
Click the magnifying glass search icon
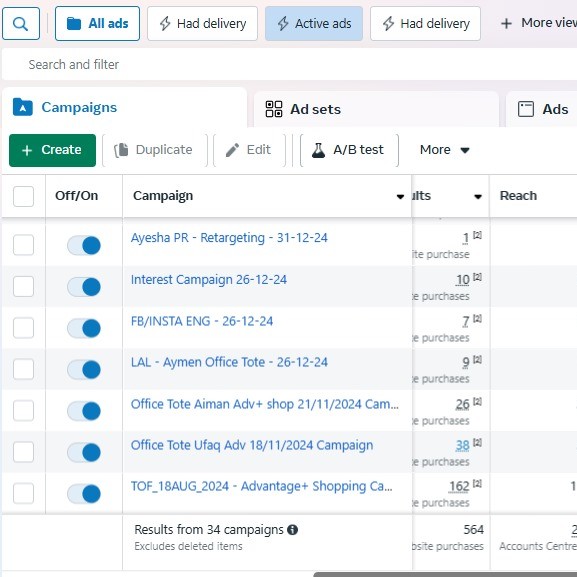21,24
